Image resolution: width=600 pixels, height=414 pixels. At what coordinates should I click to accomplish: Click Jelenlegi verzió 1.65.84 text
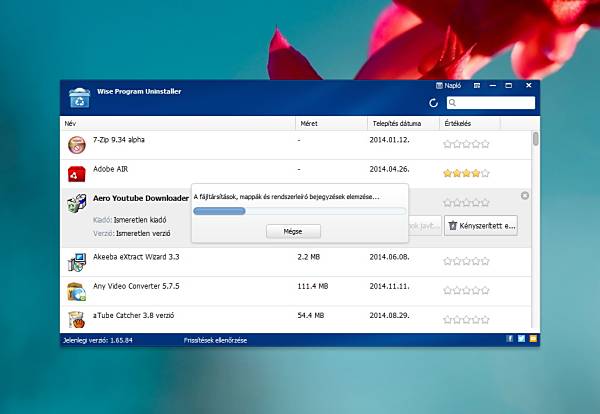[98, 340]
